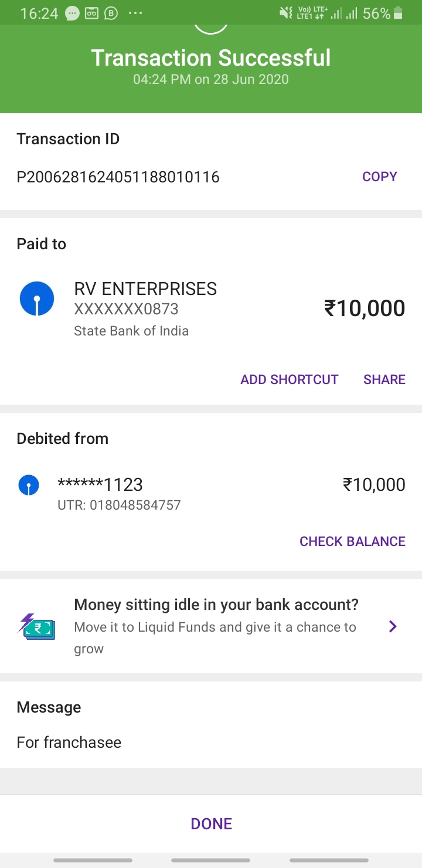Tap the three-dots overflow in status bar
422x868 pixels.
click(x=135, y=13)
